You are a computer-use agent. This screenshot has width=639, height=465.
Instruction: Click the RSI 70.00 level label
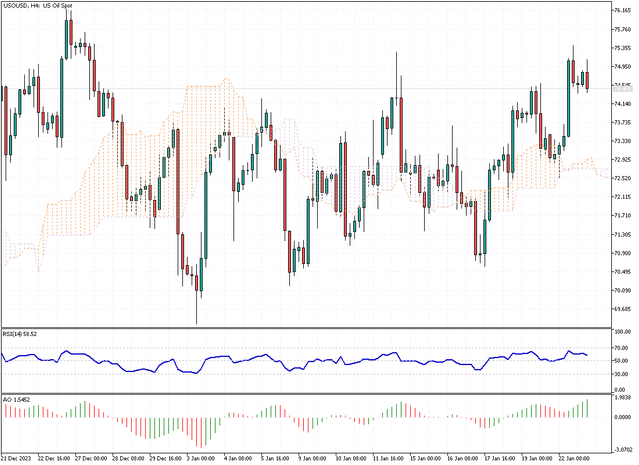(624, 348)
